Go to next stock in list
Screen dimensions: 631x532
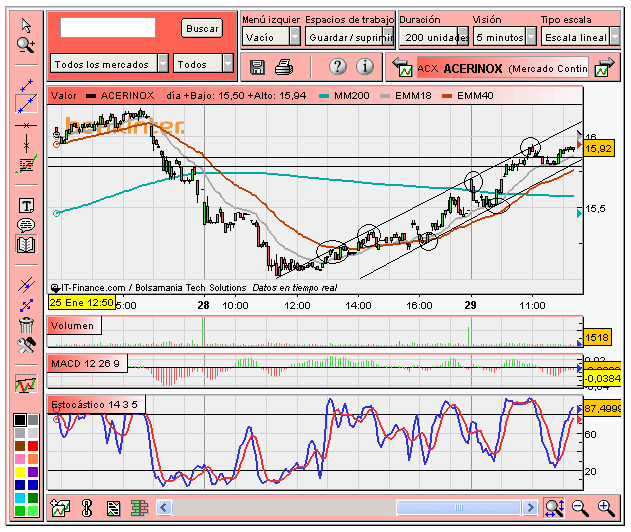coord(605,67)
